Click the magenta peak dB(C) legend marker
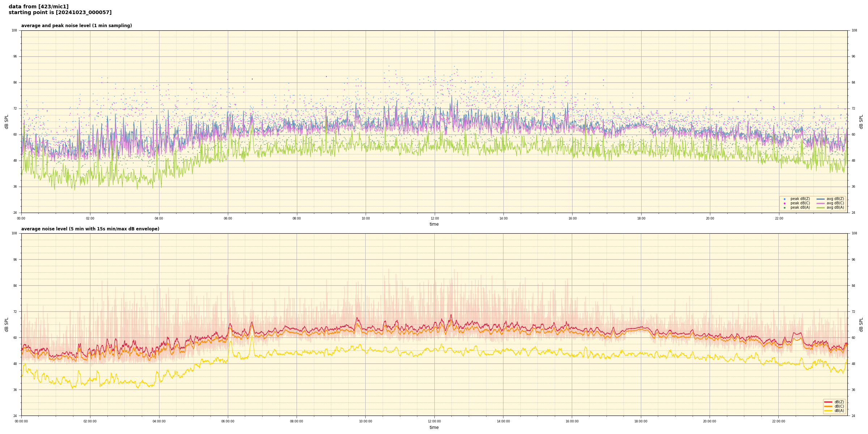The image size is (868, 434). pos(784,203)
